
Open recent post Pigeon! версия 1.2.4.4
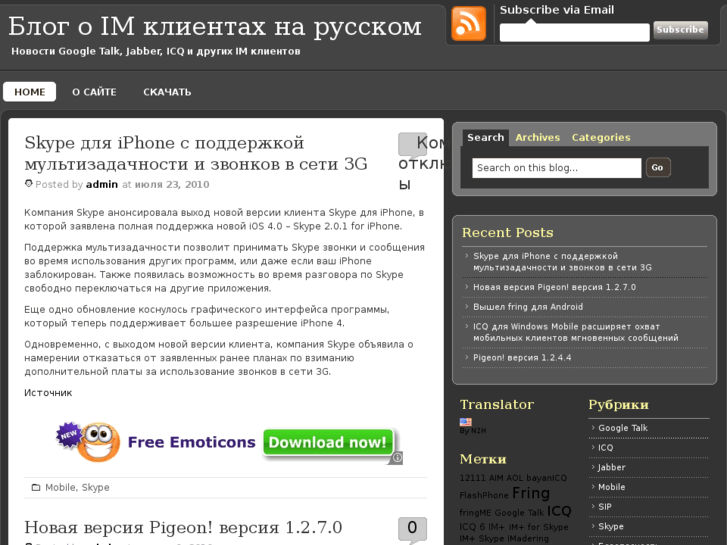tap(522, 358)
